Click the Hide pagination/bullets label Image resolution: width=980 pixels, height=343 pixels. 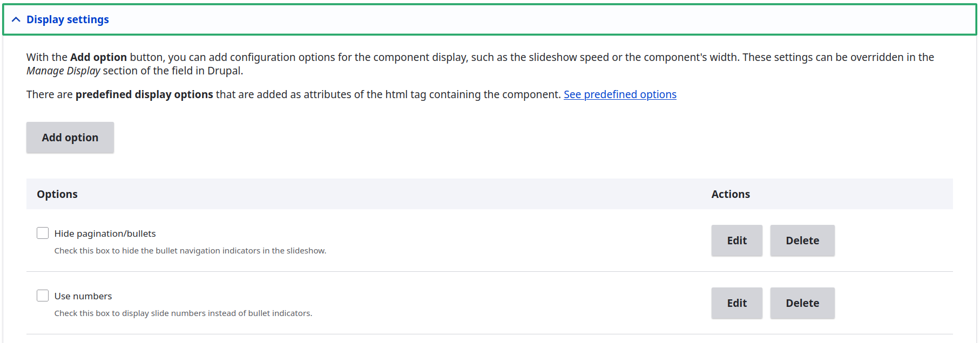click(x=105, y=233)
